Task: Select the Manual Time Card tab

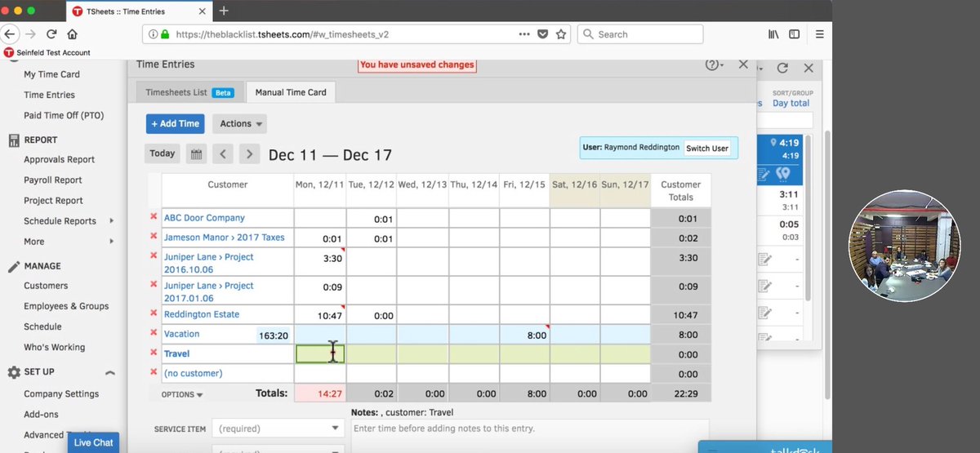Action: (x=291, y=92)
